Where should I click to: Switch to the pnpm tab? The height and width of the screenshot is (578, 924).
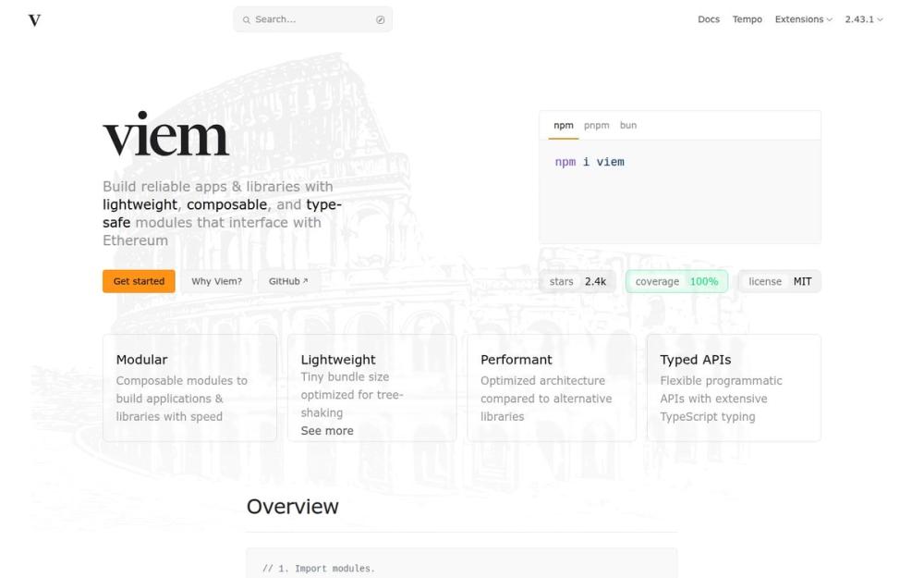[x=596, y=125]
